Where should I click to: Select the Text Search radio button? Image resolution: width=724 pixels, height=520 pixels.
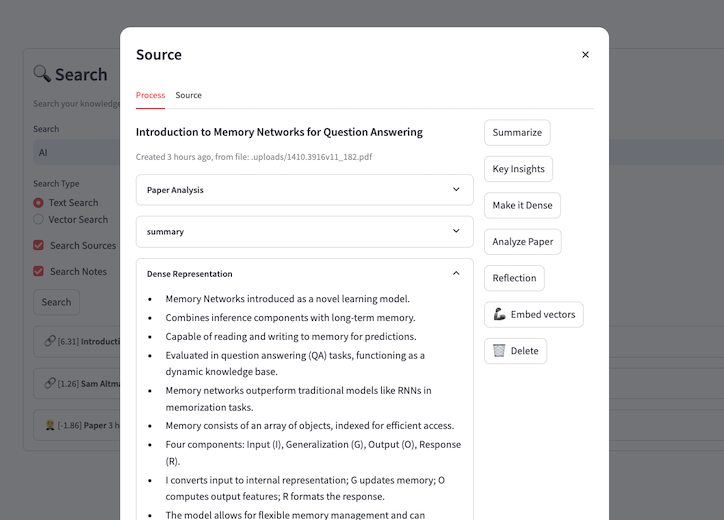(39, 203)
